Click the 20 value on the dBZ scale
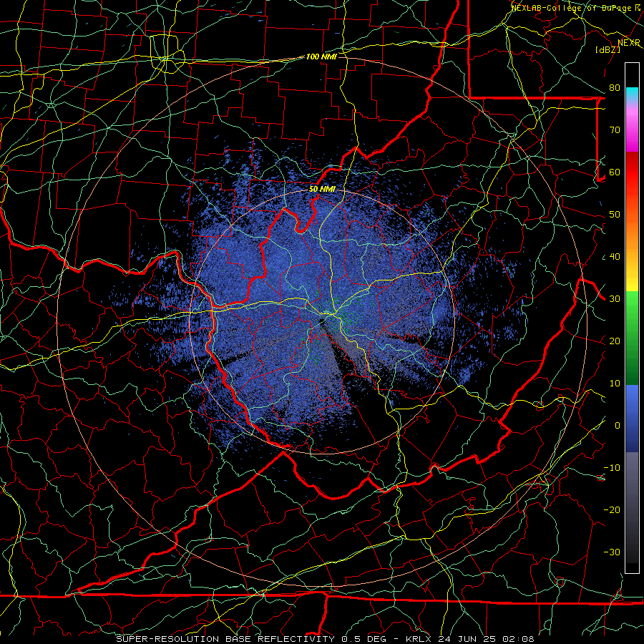Image resolution: width=644 pixels, height=644 pixels. 615,341
